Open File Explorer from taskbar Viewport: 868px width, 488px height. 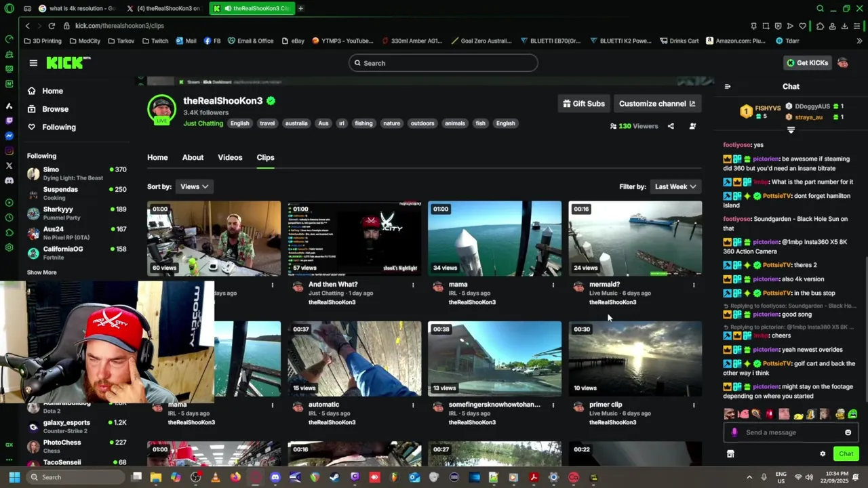(156, 477)
